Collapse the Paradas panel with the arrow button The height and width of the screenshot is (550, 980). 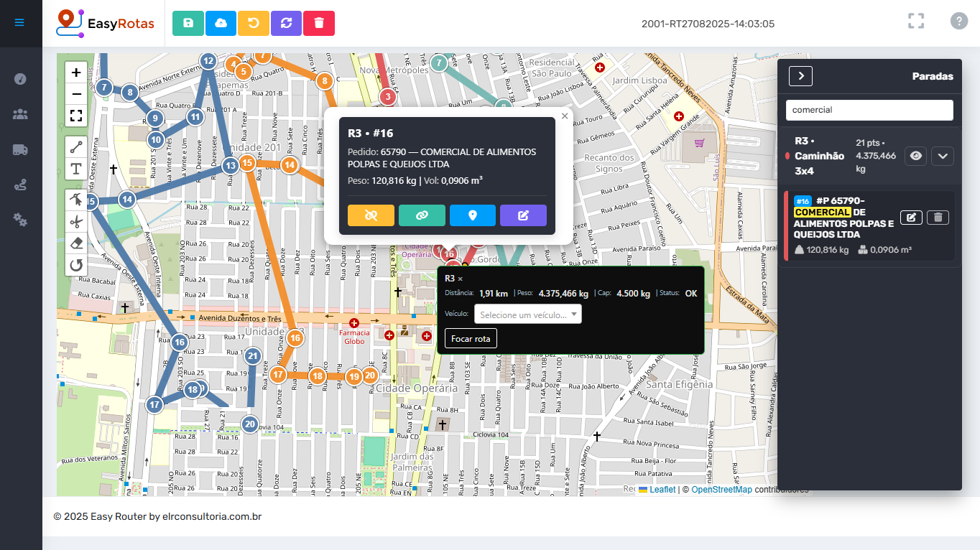coord(800,76)
